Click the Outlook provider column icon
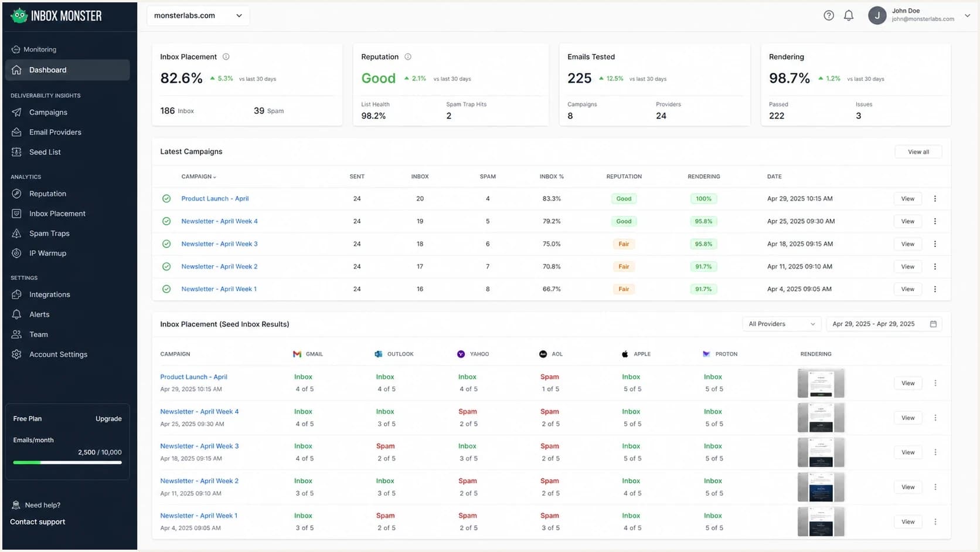This screenshot has height=552, width=980. [x=379, y=354]
